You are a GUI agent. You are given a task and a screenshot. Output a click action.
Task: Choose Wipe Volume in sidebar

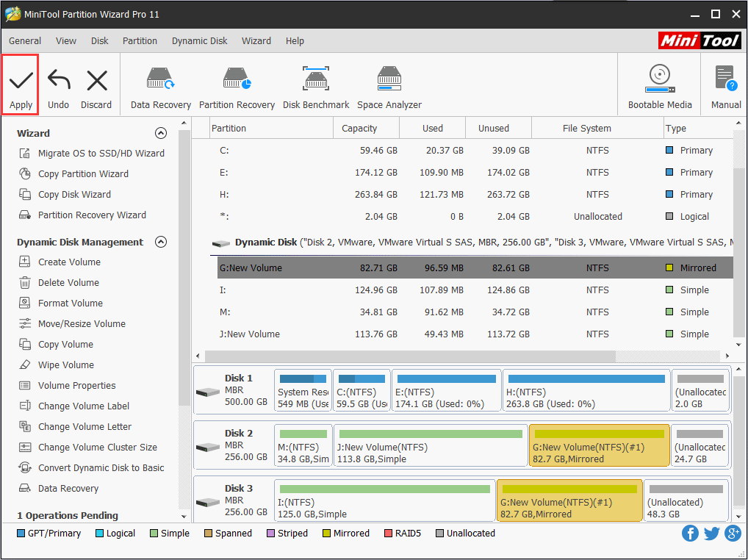tap(57, 365)
